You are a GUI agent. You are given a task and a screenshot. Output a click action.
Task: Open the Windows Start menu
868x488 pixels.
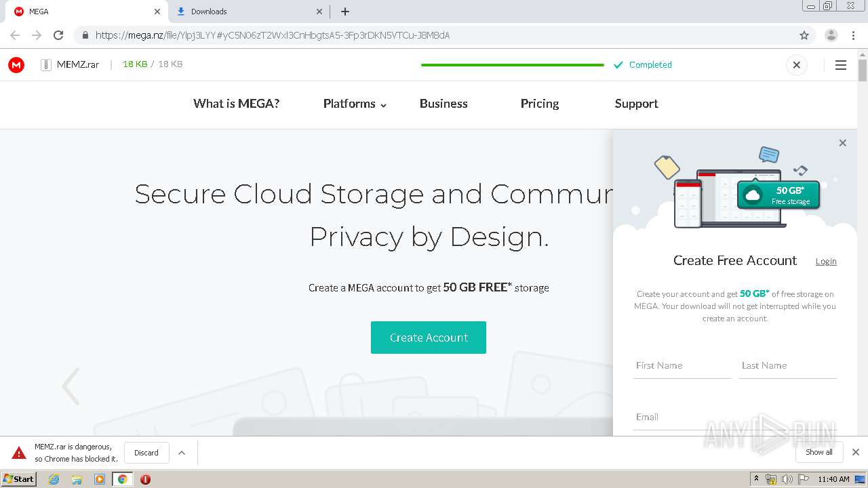pyautogui.click(x=18, y=479)
